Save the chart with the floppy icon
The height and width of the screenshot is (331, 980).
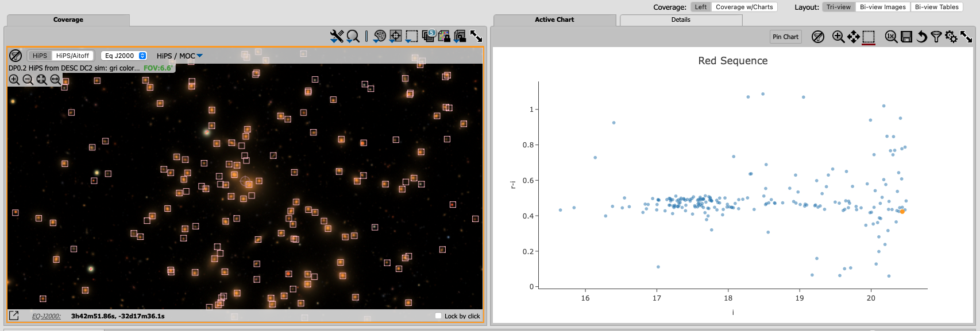pyautogui.click(x=906, y=37)
